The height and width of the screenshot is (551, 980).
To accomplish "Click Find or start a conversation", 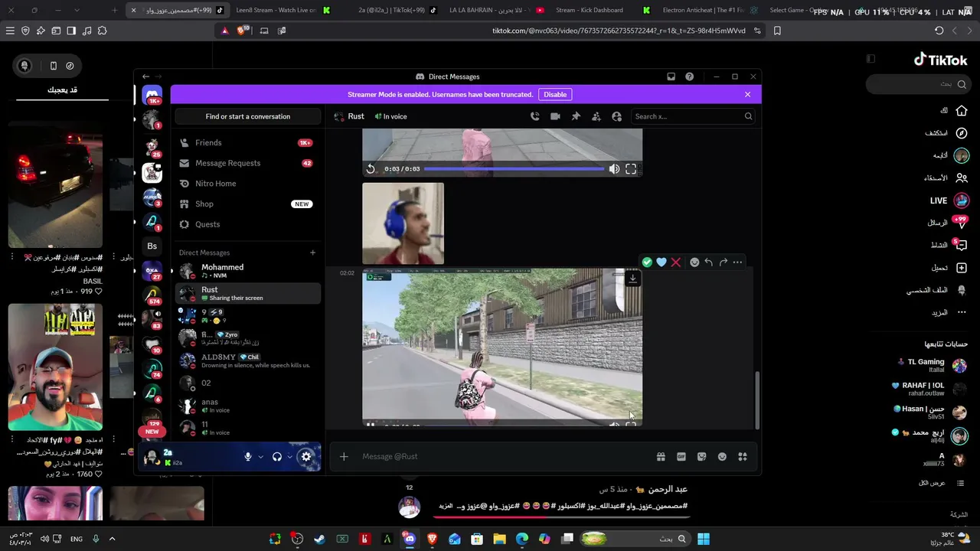I will 248,116.
